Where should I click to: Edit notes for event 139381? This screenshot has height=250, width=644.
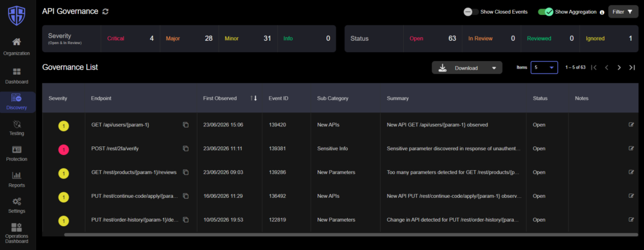click(x=631, y=149)
